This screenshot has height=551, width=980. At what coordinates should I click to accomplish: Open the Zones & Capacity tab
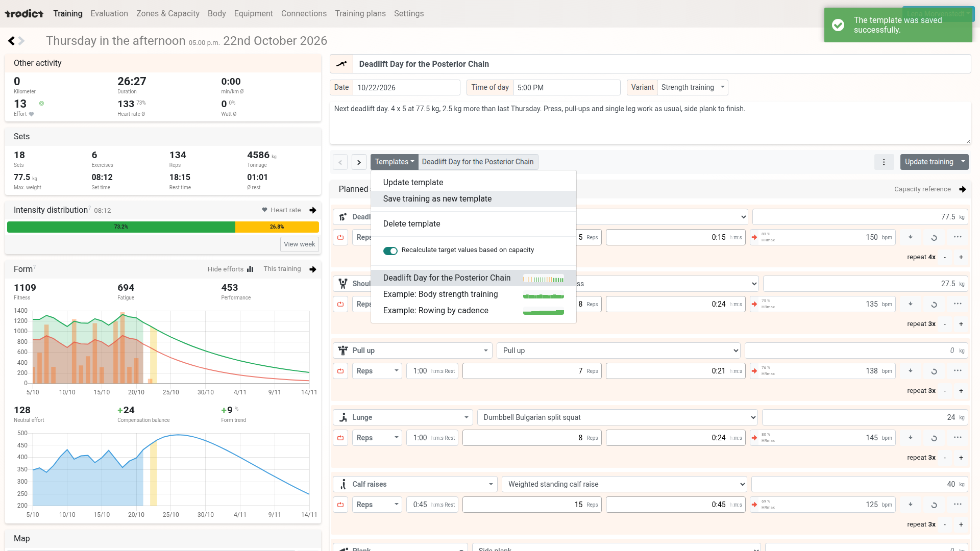(168, 14)
